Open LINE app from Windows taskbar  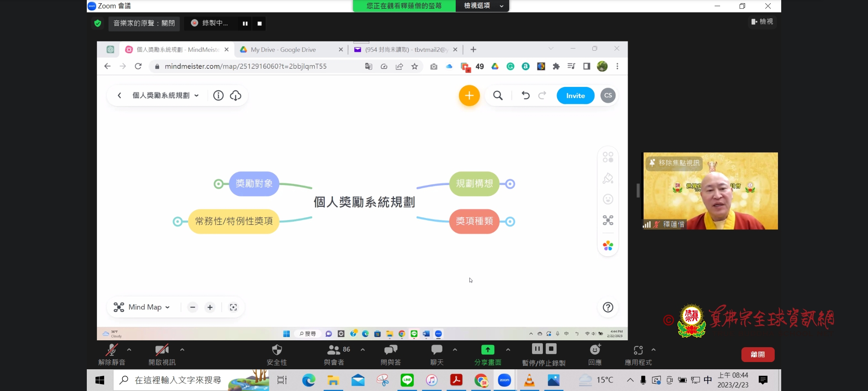point(407,380)
